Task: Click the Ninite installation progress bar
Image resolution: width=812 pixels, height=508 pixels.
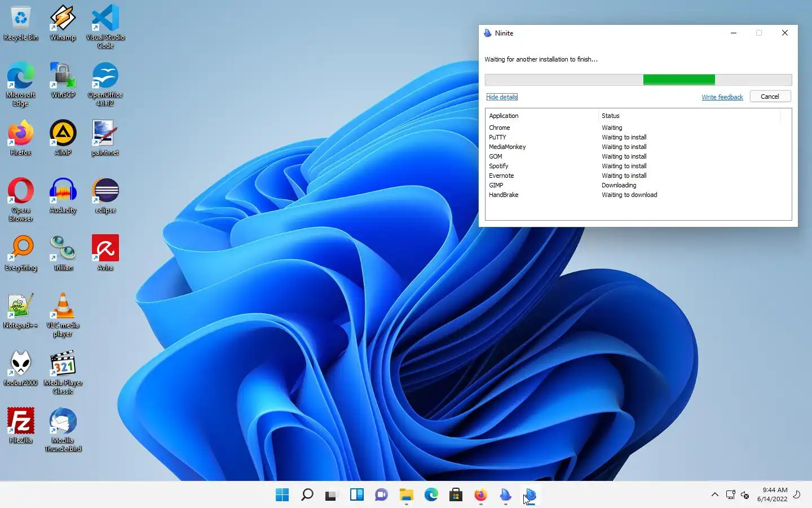Action: click(638, 80)
